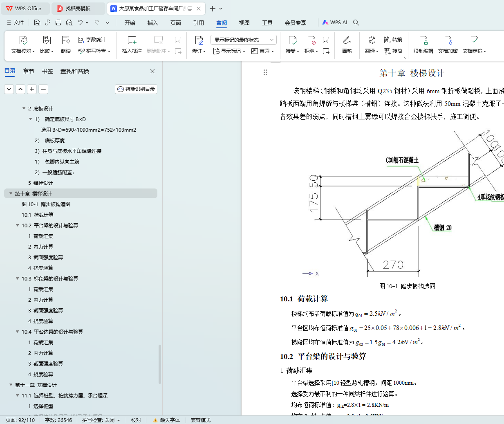Open the 显示标记 dropdown
Screen dimensions: 504x424
click(x=229, y=51)
